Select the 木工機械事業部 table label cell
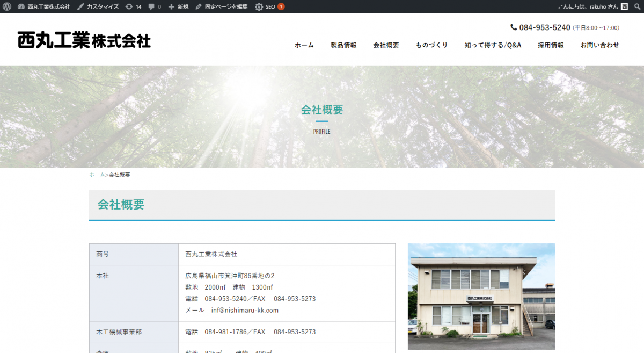 click(x=134, y=332)
